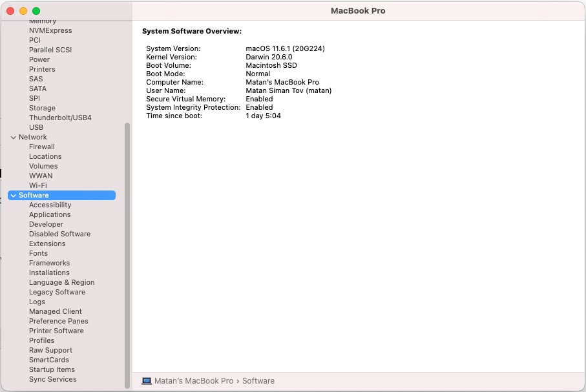Select Thunderbolt/USB4 in the sidebar
The width and height of the screenshot is (586, 392).
(x=60, y=118)
